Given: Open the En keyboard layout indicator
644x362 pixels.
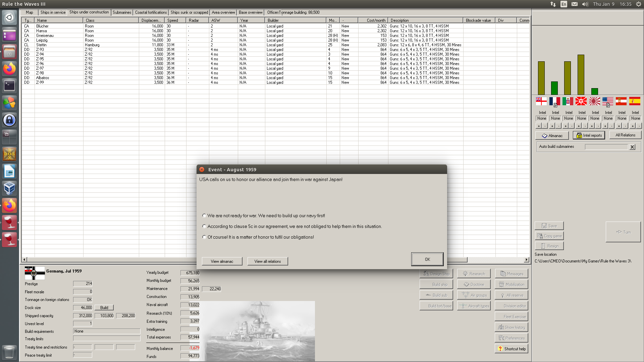Looking at the screenshot, I should 564,4.
